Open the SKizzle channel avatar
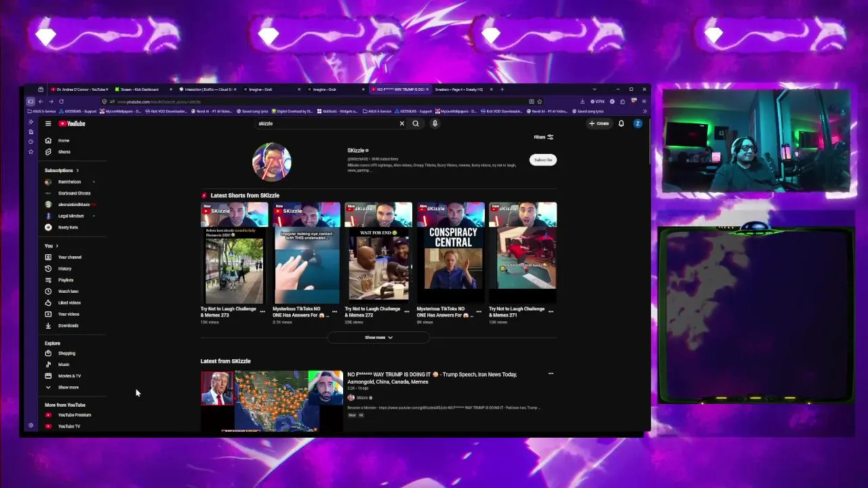 (x=272, y=162)
